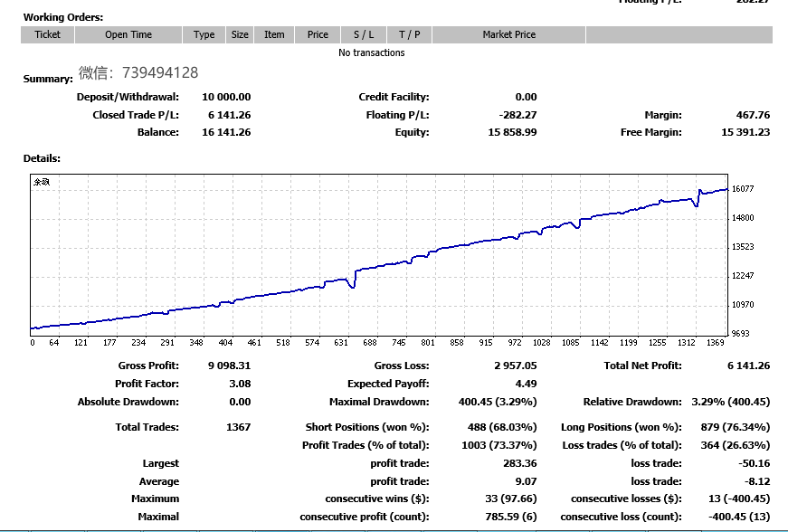The image size is (788, 532).
Task: Select the largest loss trade value -50.16
Action: pos(755,463)
